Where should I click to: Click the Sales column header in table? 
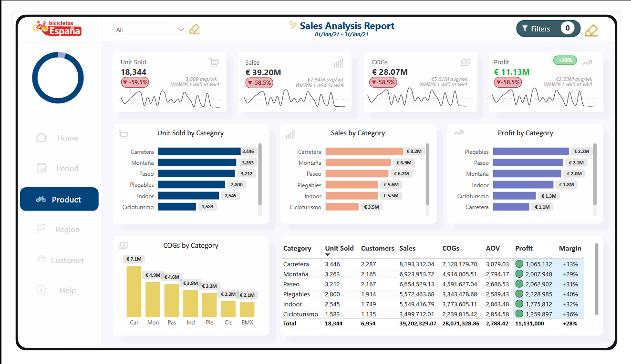point(407,248)
